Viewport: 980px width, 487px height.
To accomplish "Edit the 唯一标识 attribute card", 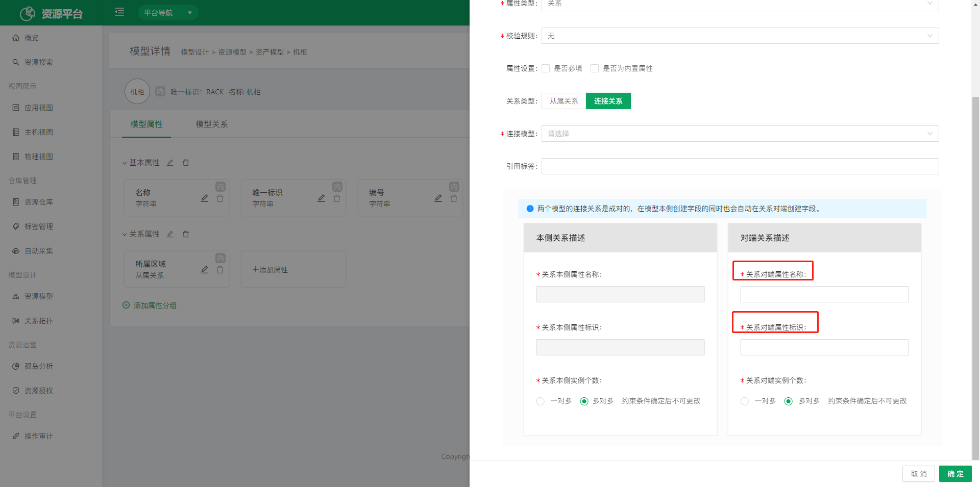I will click(x=321, y=198).
